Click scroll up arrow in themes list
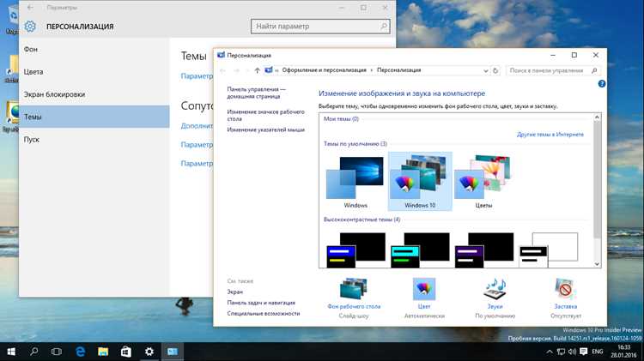This screenshot has height=361, width=644. coord(597,117)
